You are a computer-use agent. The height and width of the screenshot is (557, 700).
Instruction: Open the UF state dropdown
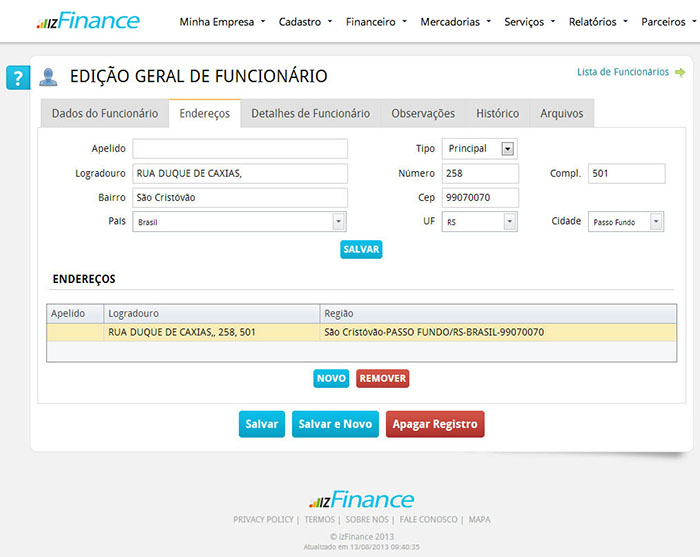(x=509, y=222)
